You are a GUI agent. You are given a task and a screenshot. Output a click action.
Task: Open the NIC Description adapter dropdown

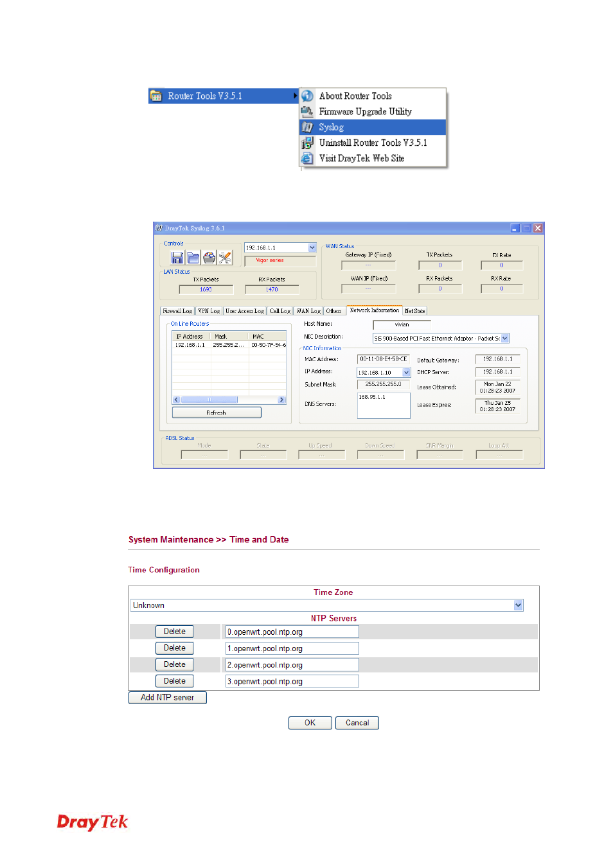point(505,338)
